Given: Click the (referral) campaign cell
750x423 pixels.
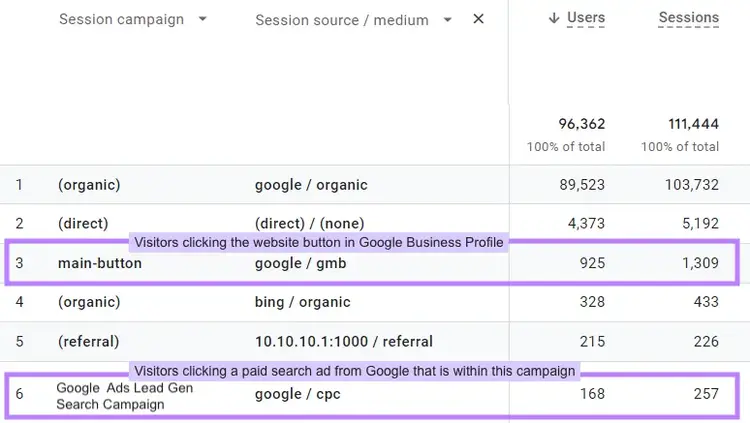Looking at the screenshot, I should [88, 342].
